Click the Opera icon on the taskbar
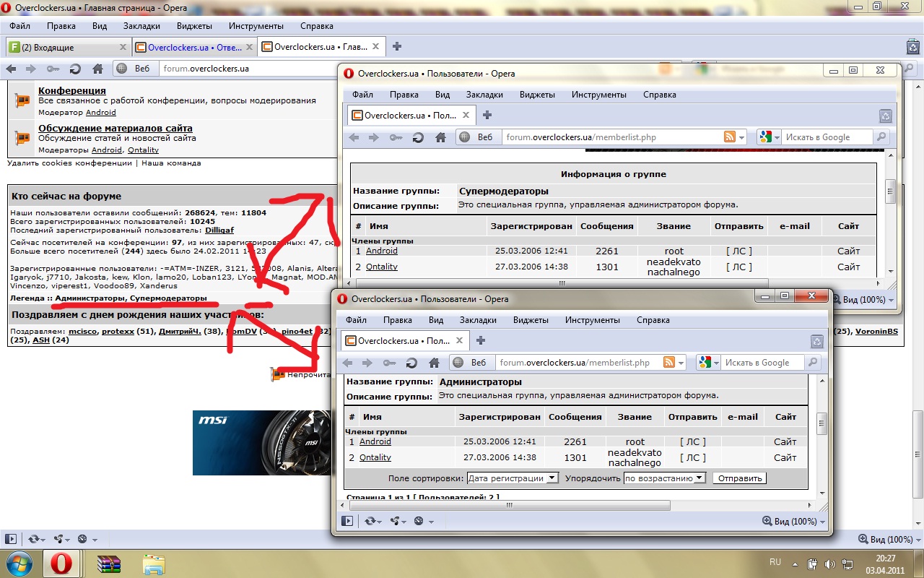Viewport: 924px width, 578px height. coord(62,563)
